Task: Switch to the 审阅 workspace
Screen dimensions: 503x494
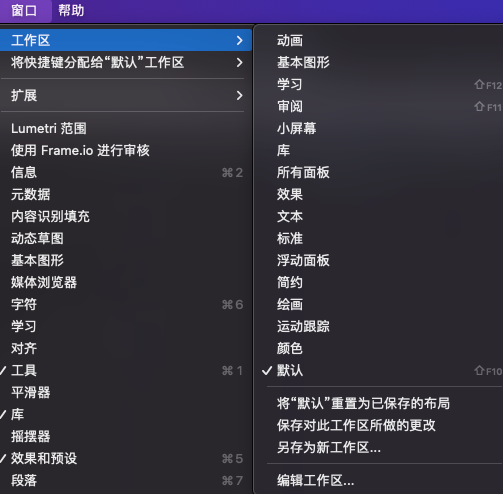Action: (379, 106)
